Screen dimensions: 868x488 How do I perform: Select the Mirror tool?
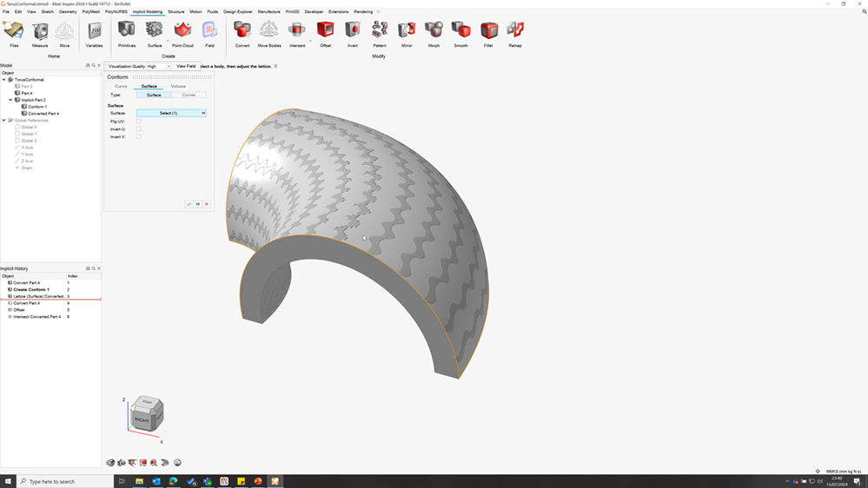pyautogui.click(x=406, y=31)
